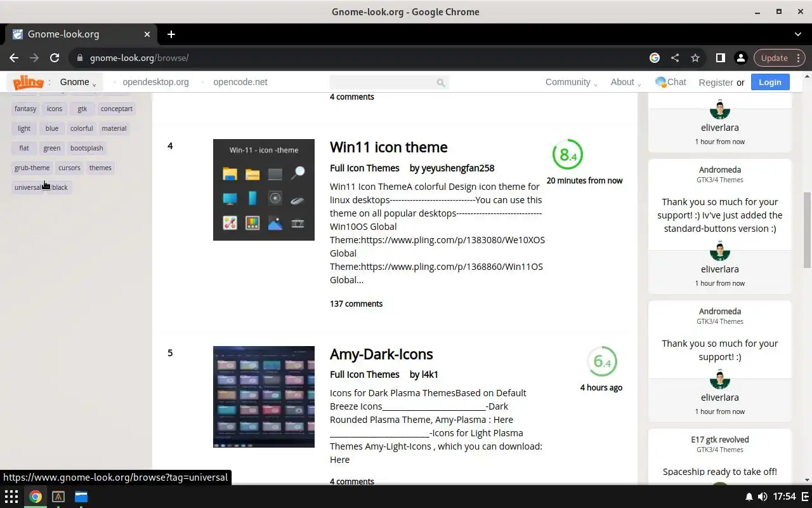
Task: Open notifications bell in system tray
Action: pyautogui.click(x=749, y=497)
